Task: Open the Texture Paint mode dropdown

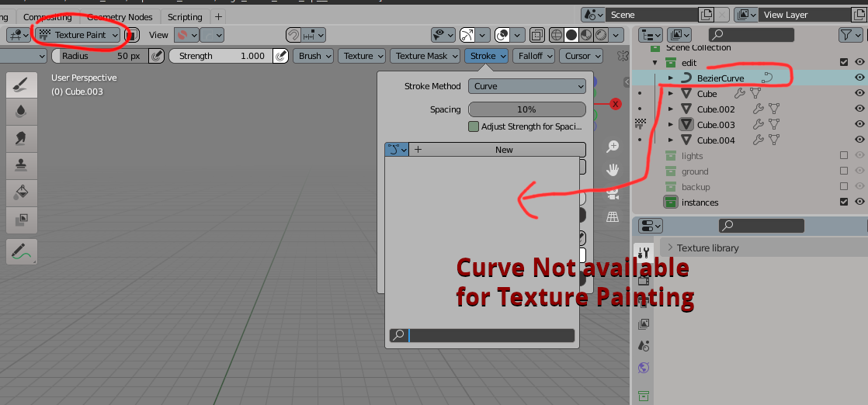Action: 79,35
